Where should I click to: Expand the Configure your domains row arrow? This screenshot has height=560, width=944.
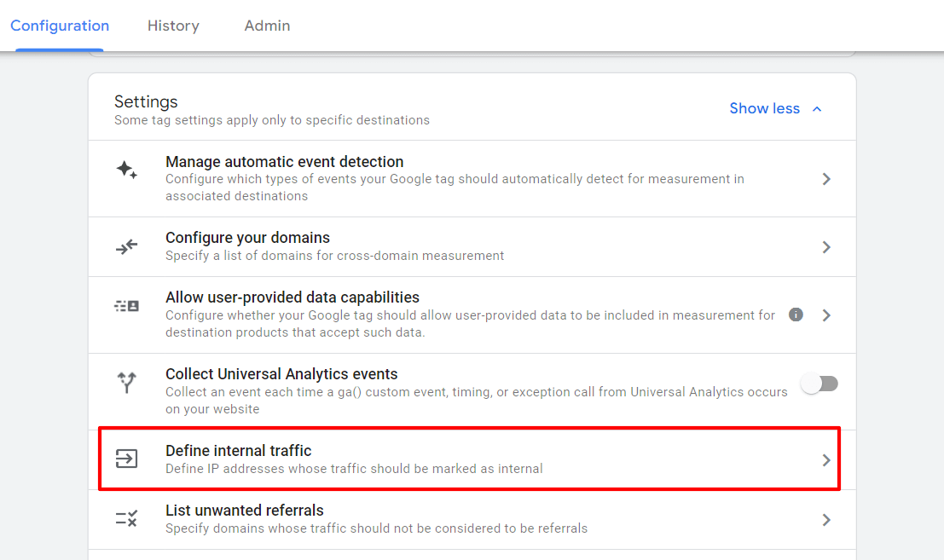[825, 247]
